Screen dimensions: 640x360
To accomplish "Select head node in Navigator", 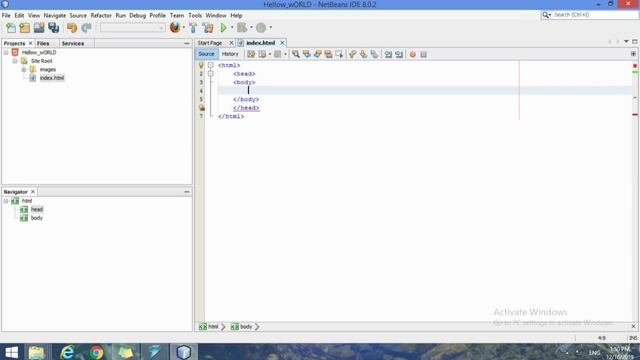I will point(37,209).
